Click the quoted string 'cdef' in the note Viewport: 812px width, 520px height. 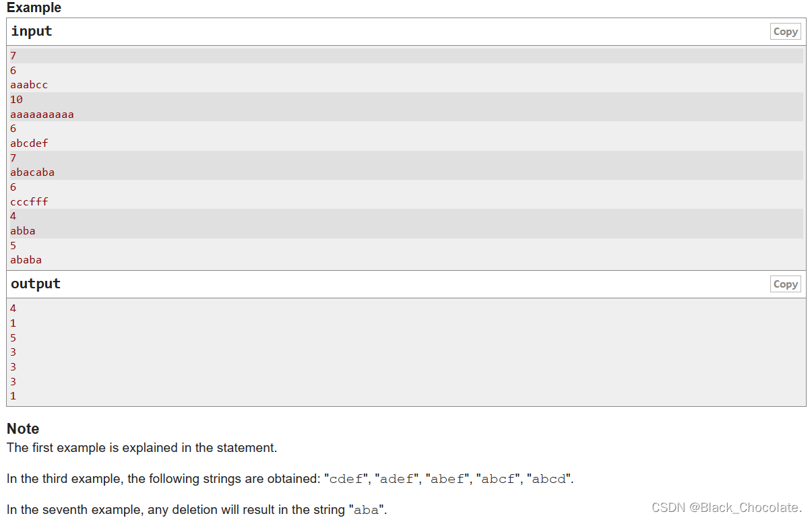tap(345, 480)
